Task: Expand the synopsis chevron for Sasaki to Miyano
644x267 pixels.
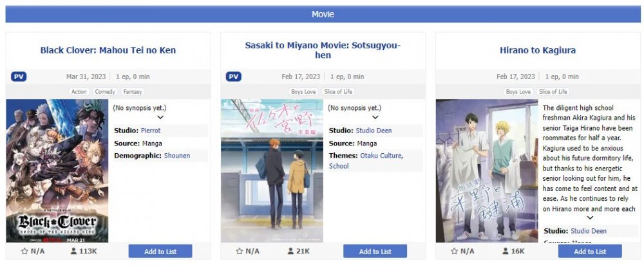Action: 375,117
